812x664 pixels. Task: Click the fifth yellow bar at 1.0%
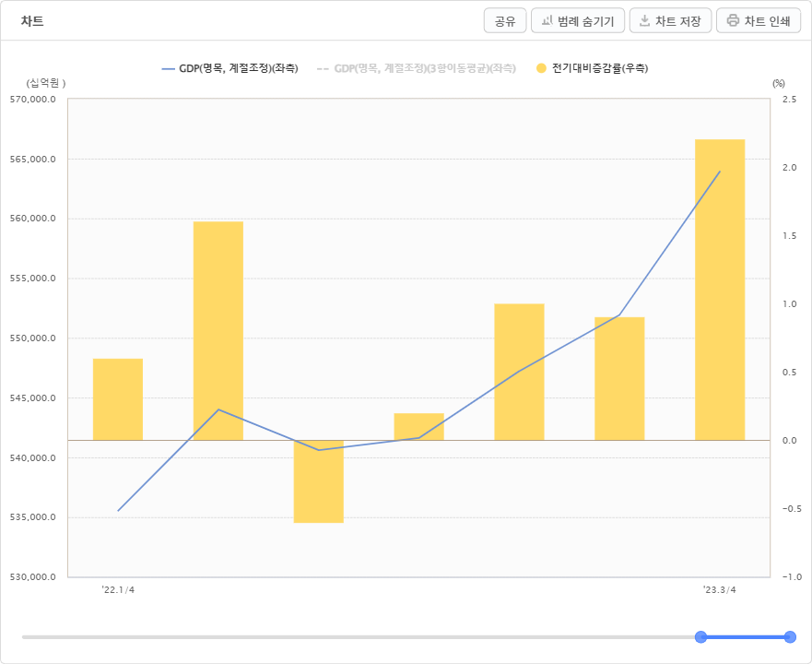pyautogui.click(x=520, y=372)
